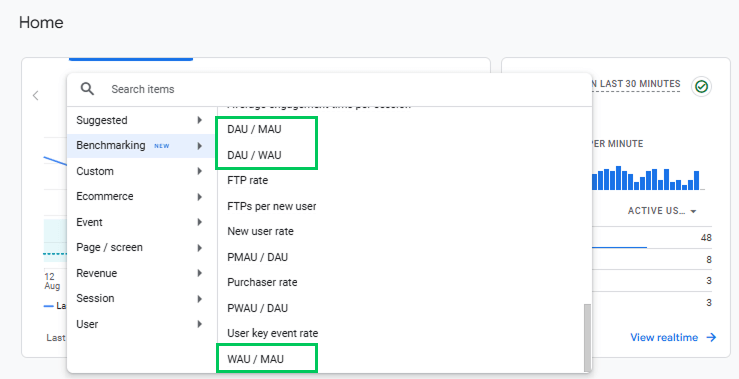Click the Home page heading

41,22
